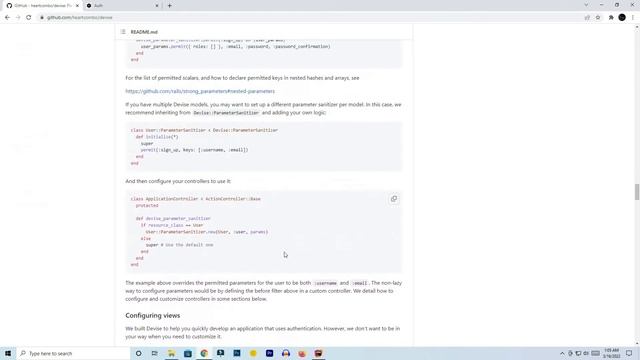View site info via lock icon
640x360 pixels.
(x=42, y=18)
